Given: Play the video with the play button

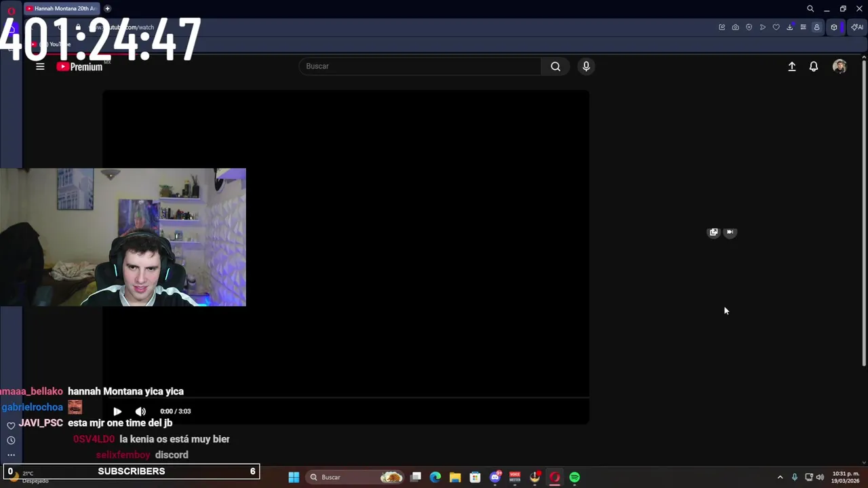Looking at the screenshot, I should pyautogui.click(x=117, y=411).
